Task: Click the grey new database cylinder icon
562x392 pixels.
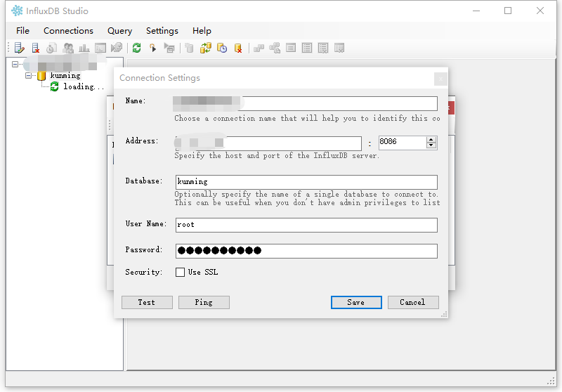Action: (189, 48)
